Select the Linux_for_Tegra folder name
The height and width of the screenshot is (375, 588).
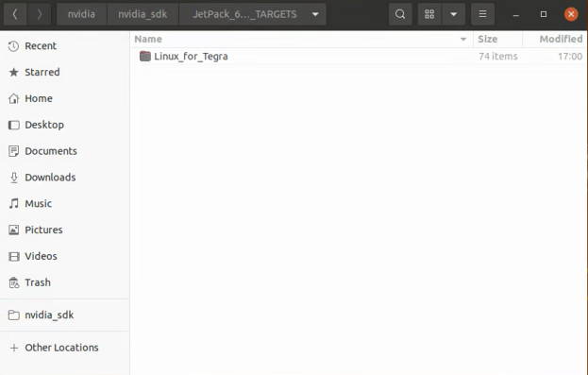point(191,57)
